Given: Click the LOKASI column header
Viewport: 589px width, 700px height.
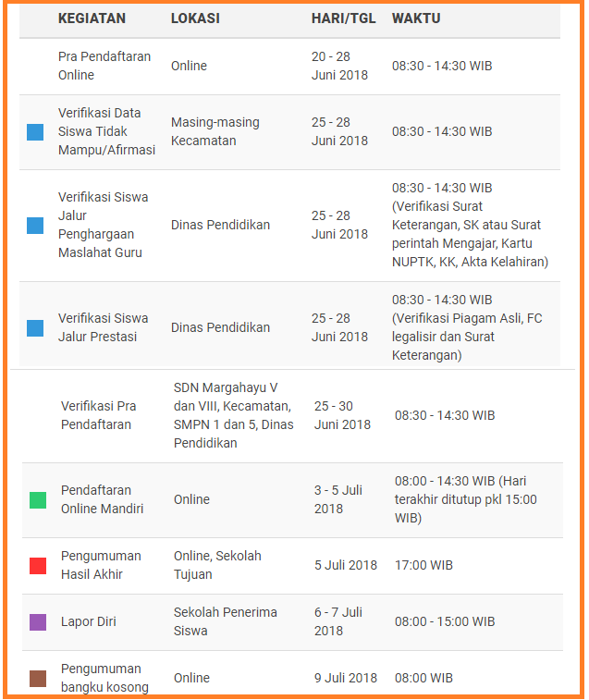Looking at the screenshot, I should click(195, 18).
